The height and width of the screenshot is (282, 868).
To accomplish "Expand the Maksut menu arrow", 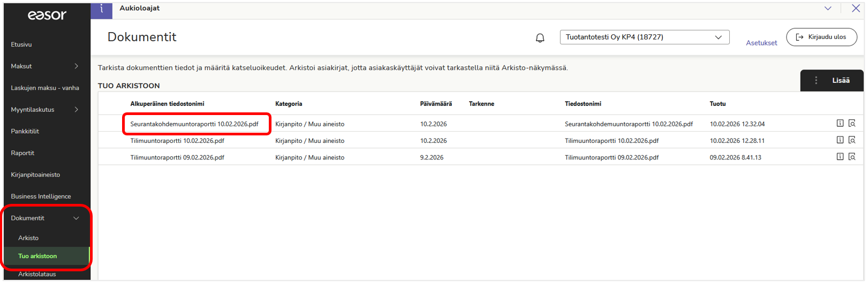I will pyautogui.click(x=77, y=66).
